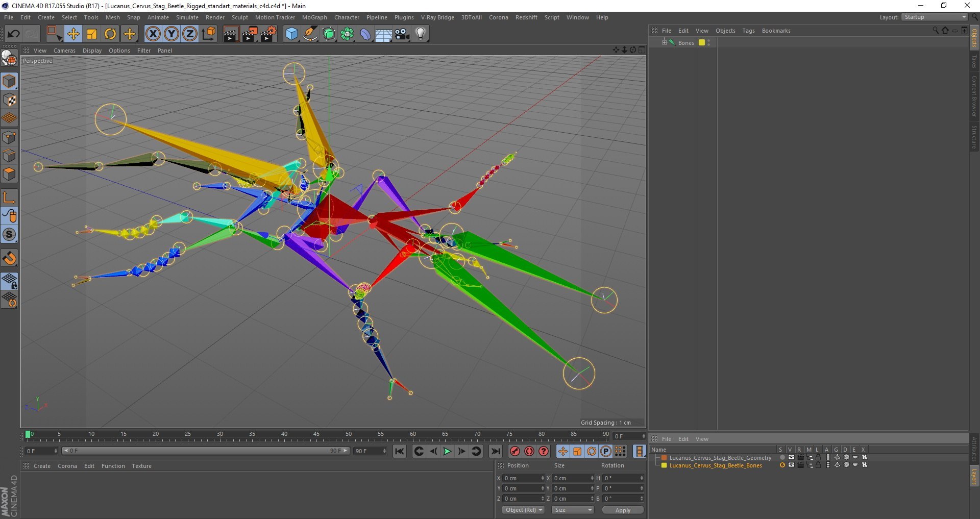This screenshot has height=519, width=980.
Task: Click the Bend deformer icon
Action: click(365, 34)
